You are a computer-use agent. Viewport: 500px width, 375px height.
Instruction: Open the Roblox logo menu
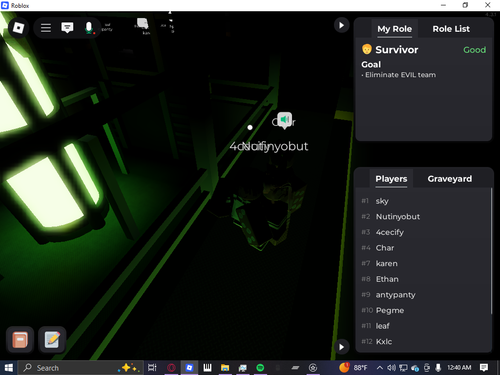18,28
